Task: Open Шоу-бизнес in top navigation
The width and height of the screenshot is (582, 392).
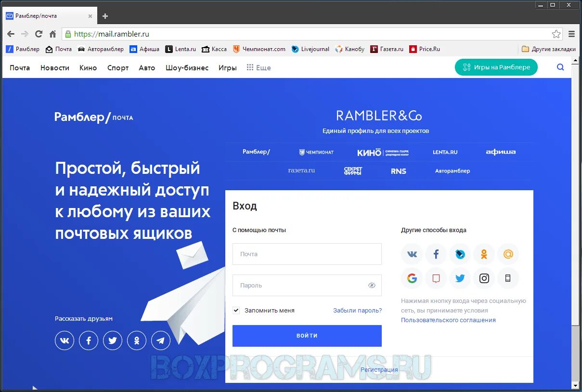Action: [x=187, y=68]
